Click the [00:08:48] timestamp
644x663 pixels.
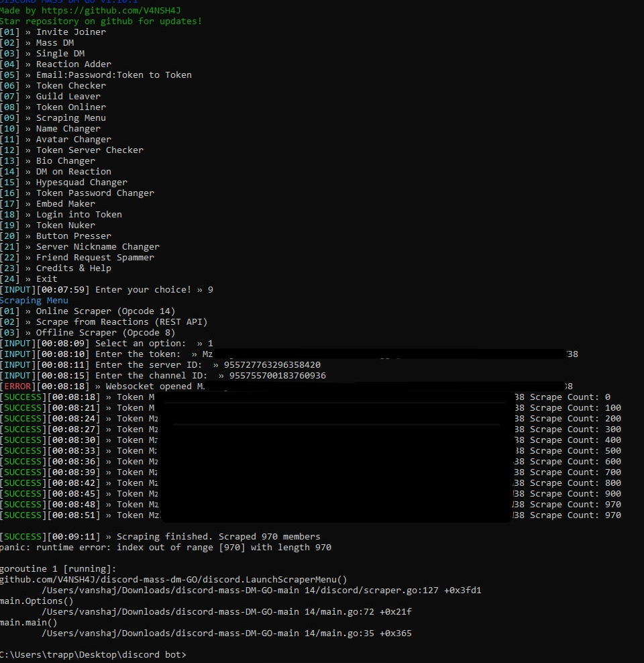(x=74, y=505)
